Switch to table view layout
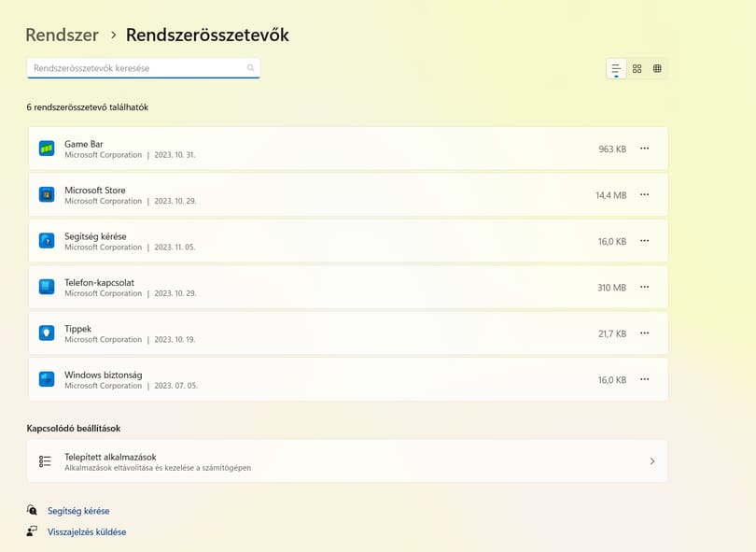Image resolution: width=756 pixels, height=552 pixels. coord(657,68)
